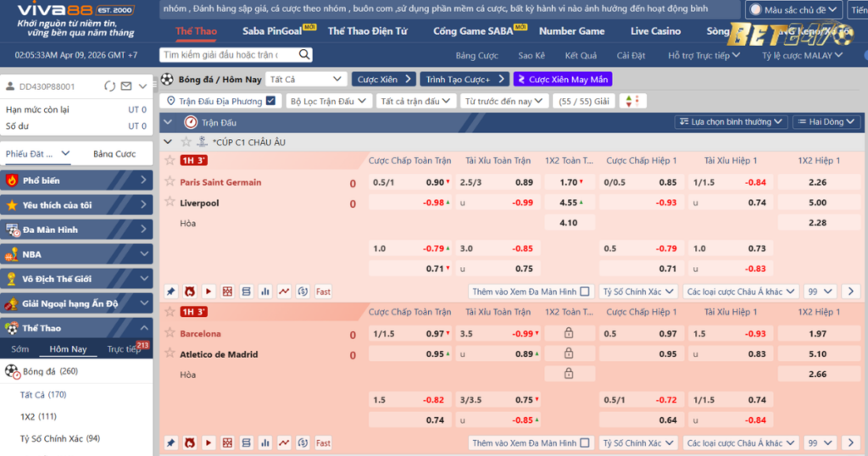
Task: Select the Sớm tab in sidebar
Action: pos(20,349)
